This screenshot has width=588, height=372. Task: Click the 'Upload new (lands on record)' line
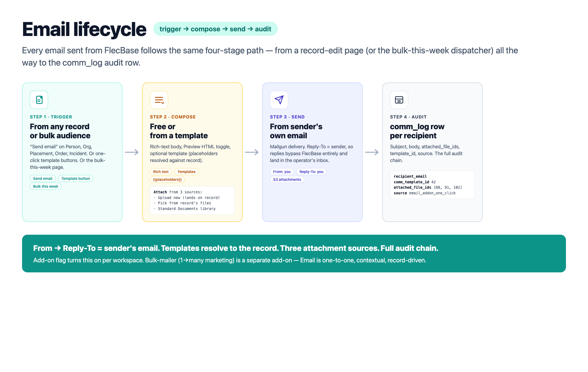187,198
